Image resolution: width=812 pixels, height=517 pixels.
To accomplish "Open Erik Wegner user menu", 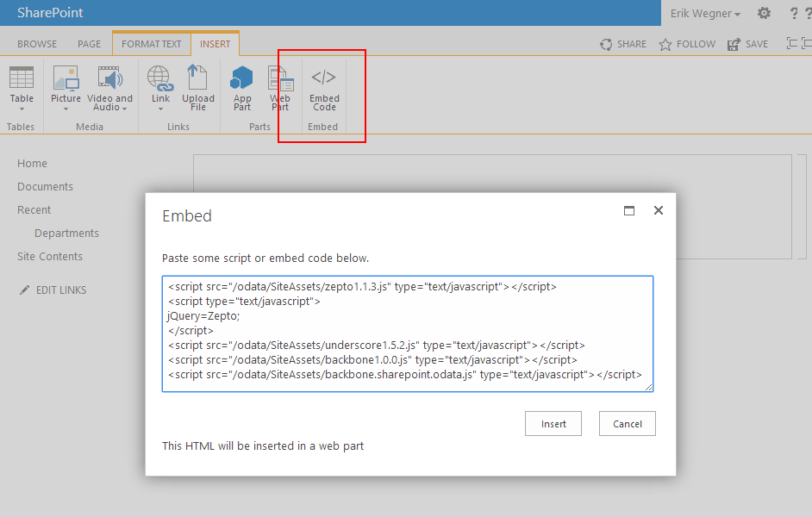I will pyautogui.click(x=705, y=13).
